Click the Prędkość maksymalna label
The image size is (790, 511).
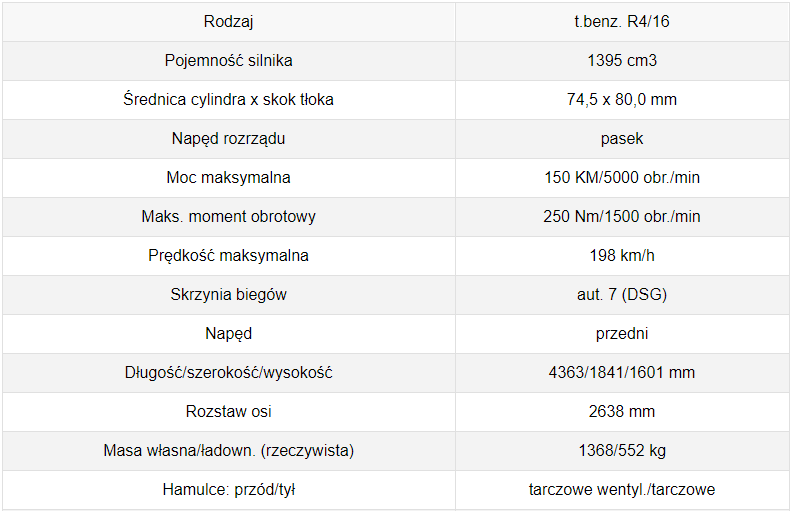228,256
